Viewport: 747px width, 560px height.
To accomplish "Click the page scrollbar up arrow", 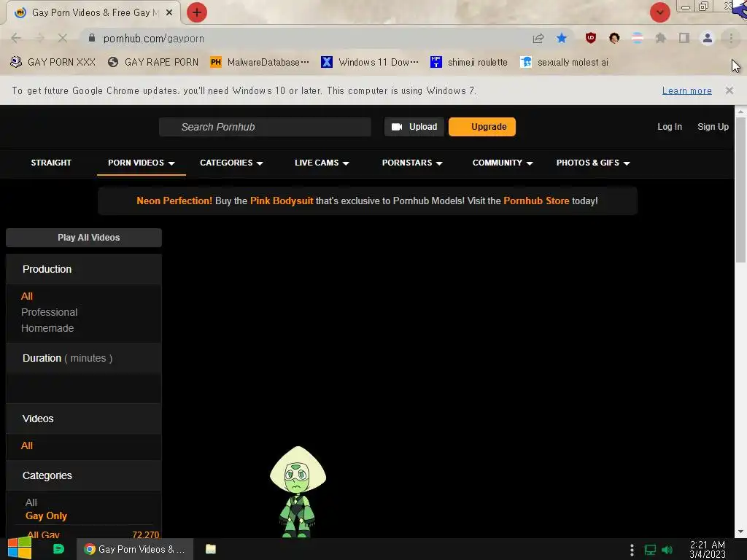I will click(x=740, y=112).
